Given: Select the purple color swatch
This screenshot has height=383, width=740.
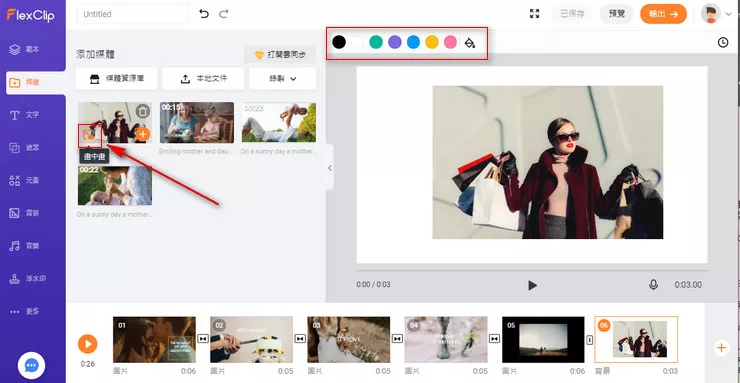Looking at the screenshot, I should pyautogui.click(x=395, y=42).
